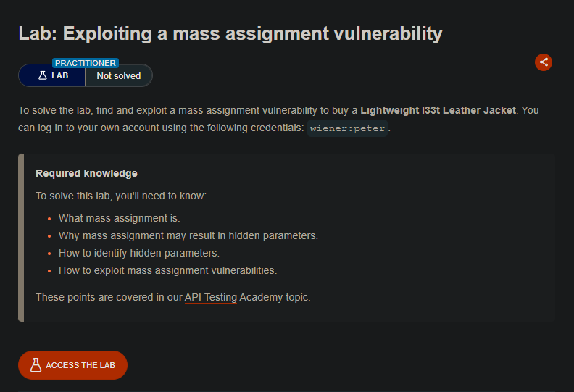Click the 'These points are covered' sentence
The height and width of the screenshot is (392, 574).
coord(172,297)
